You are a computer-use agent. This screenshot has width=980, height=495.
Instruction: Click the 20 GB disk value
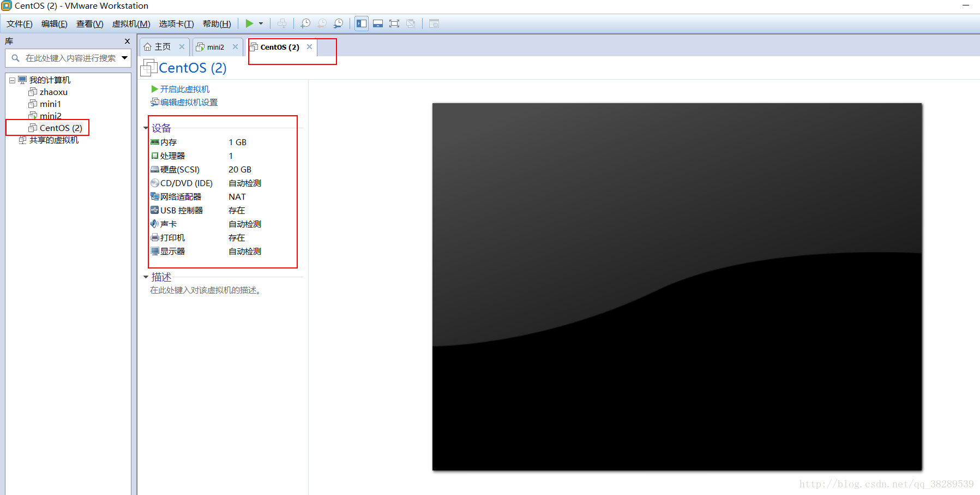pyautogui.click(x=240, y=170)
